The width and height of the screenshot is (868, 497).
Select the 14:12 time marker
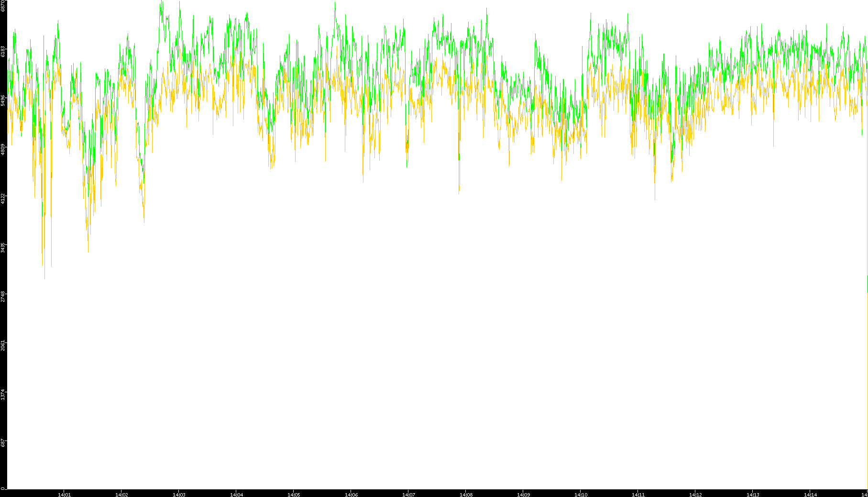(x=695, y=494)
